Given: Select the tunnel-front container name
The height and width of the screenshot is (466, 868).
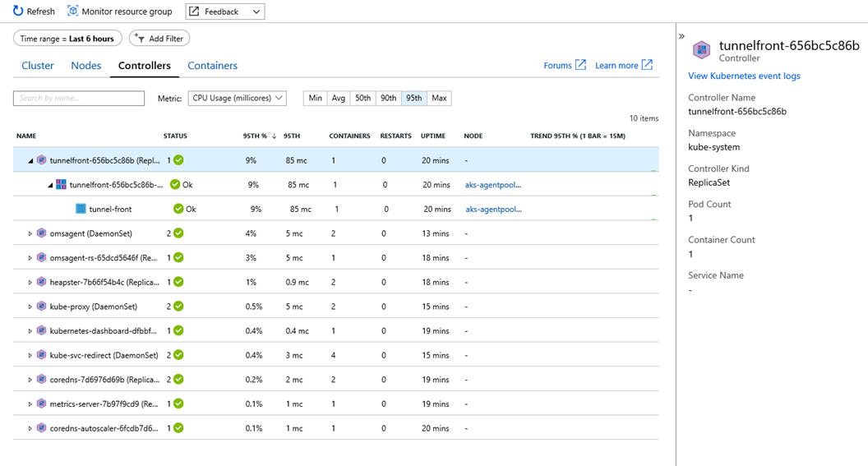Looking at the screenshot, I should tap(110, 210).
